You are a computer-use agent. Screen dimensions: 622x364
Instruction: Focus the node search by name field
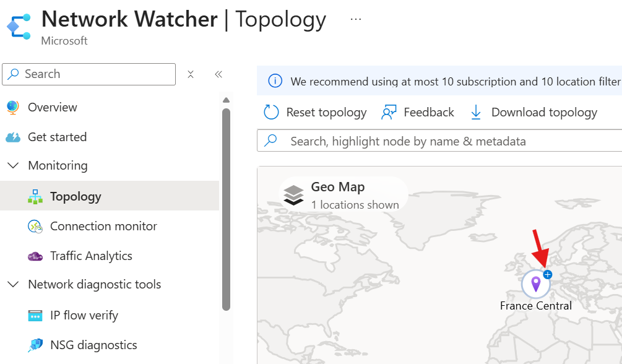439,141
